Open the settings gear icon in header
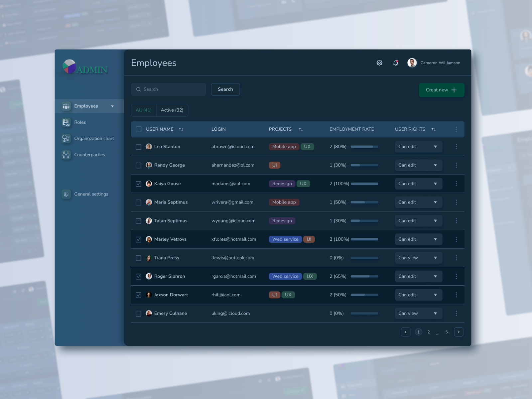This screenshot has height=399, width=532. pos(379,63)
